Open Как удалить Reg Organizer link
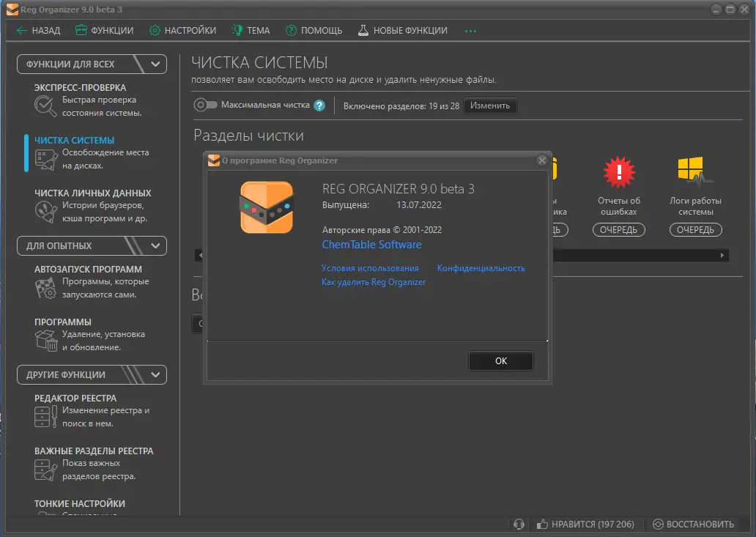The width and height of the screenshot is (756, 537). [374, 282]
